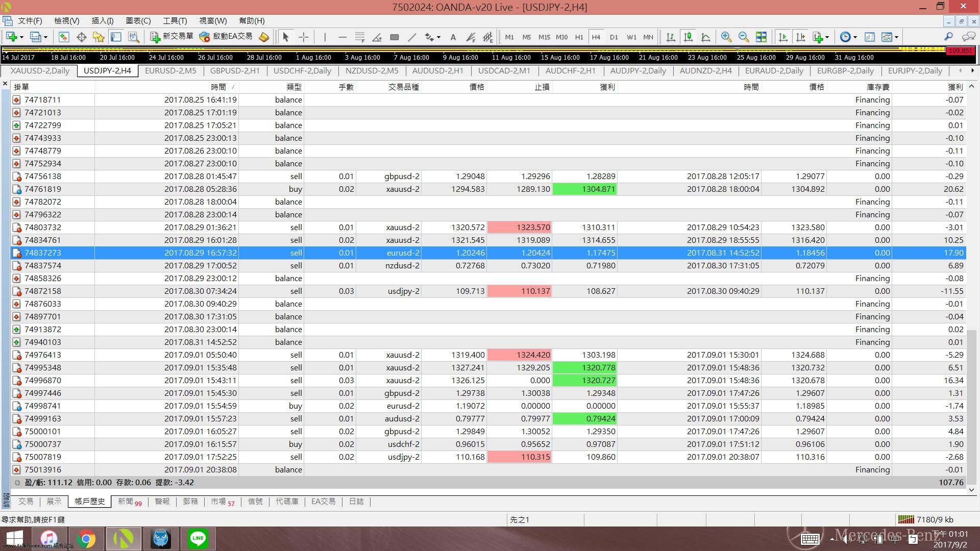The width and height of the screenshot is (980, 551).
Task: Open the 圖表(C) menu
Action: coord(138,21)
